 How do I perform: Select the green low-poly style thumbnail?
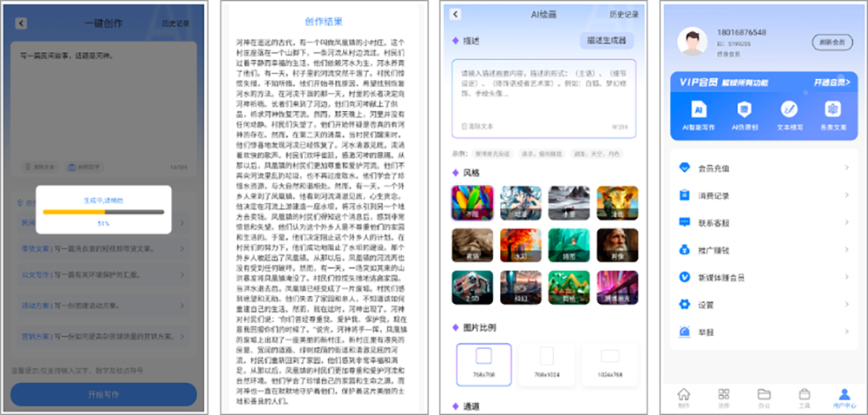(569, 245)
